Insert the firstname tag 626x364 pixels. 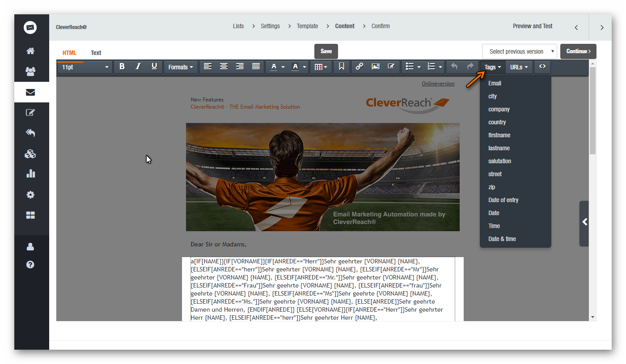516,135
